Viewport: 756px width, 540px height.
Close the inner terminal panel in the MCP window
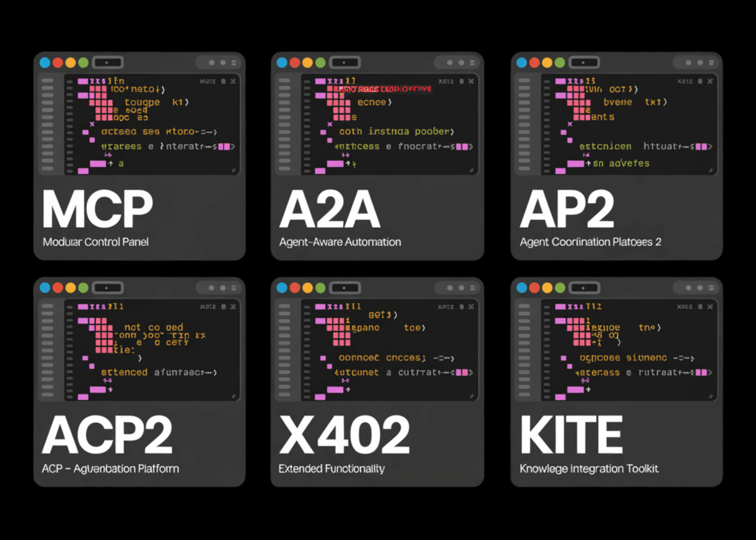pyautogui.click(x=233, y=81)
